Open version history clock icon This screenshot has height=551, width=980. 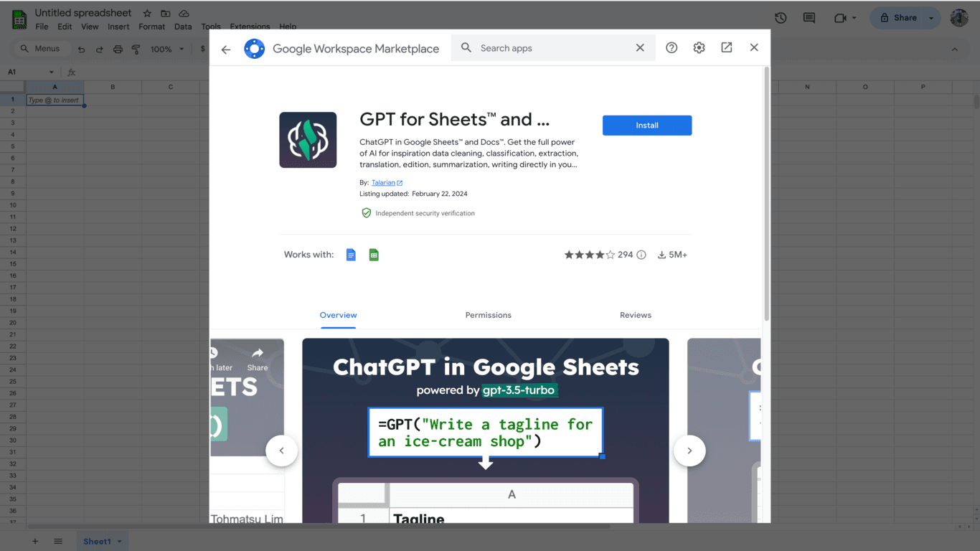tap(781, 18)
